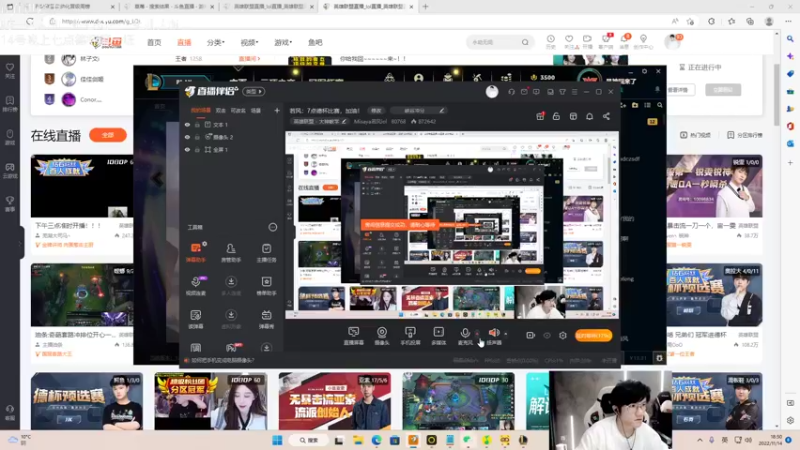Open the 德杯预选赛 stream thumbnail bottom left
The height and width of the screenshot is (450, 800).
click(87, 401)
